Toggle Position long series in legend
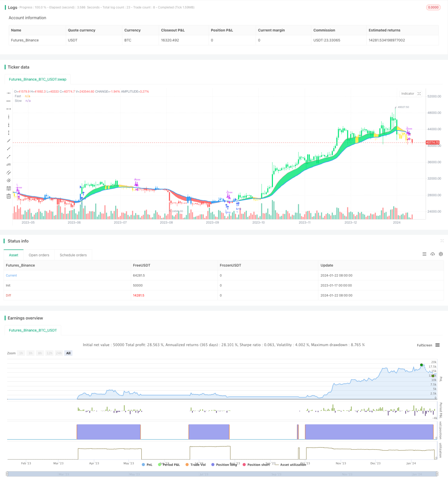The image size is (448, 484). (224, 464)
